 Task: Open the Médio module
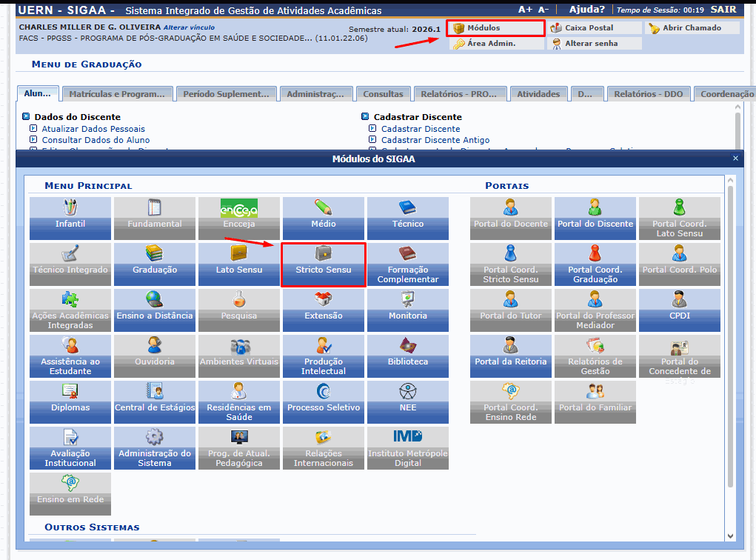324,218
